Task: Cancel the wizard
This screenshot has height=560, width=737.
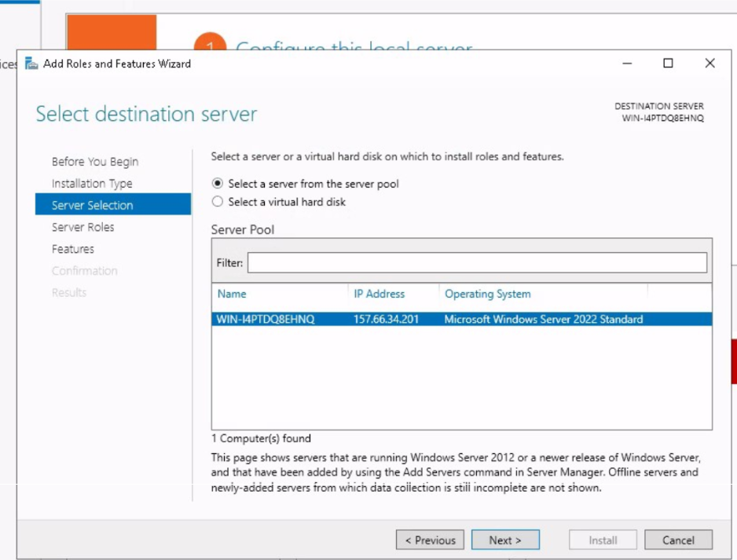Action: [x=677, y=540]
